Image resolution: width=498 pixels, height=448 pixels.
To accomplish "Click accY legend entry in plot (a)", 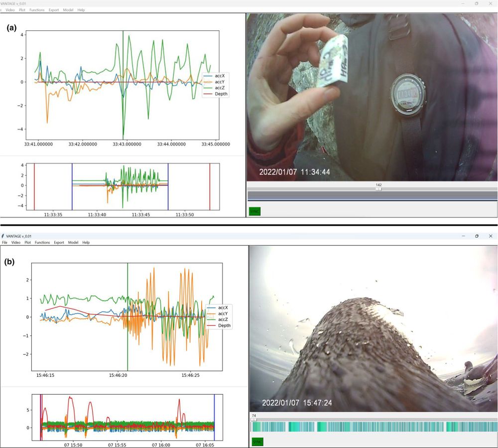I will click(214, 82).
